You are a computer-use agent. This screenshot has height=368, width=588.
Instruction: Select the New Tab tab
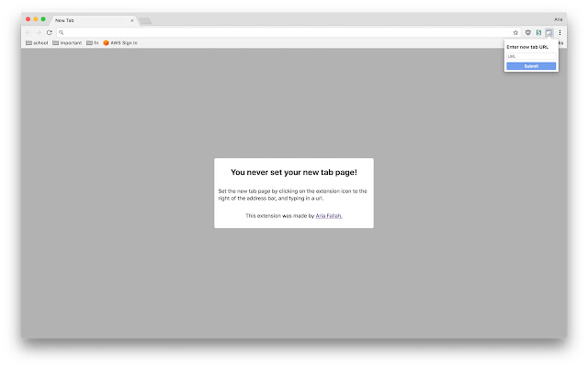(x=94, y=20)
